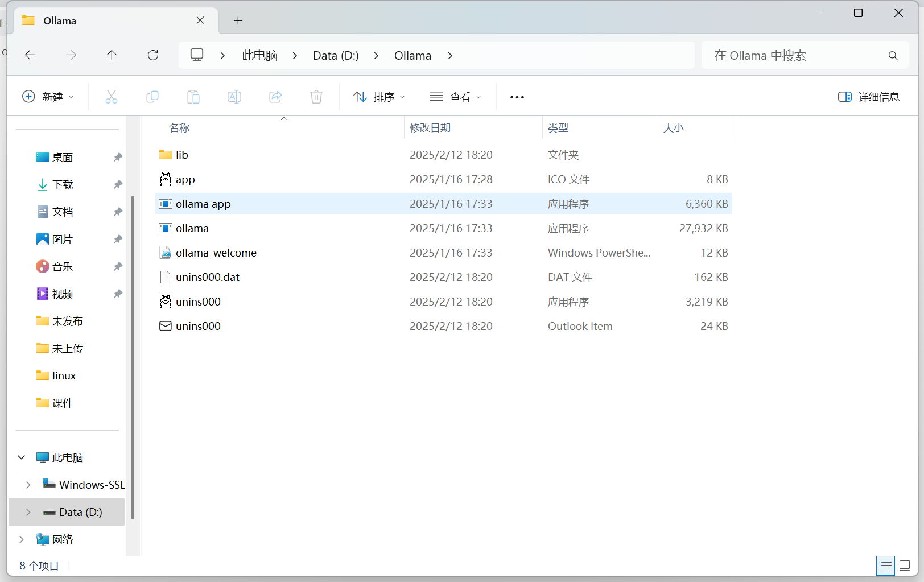
Task: Open the 新建 new item button
Action: [48, 97]
